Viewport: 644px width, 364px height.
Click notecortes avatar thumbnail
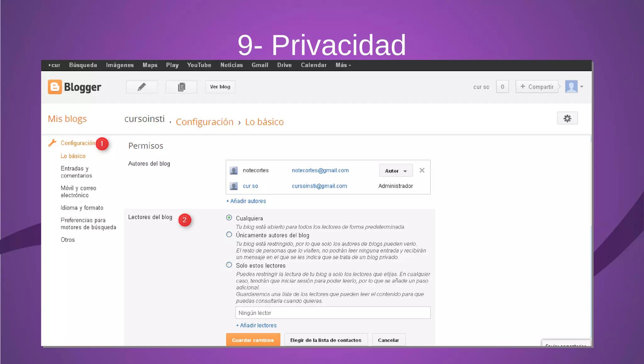[234, 171]
